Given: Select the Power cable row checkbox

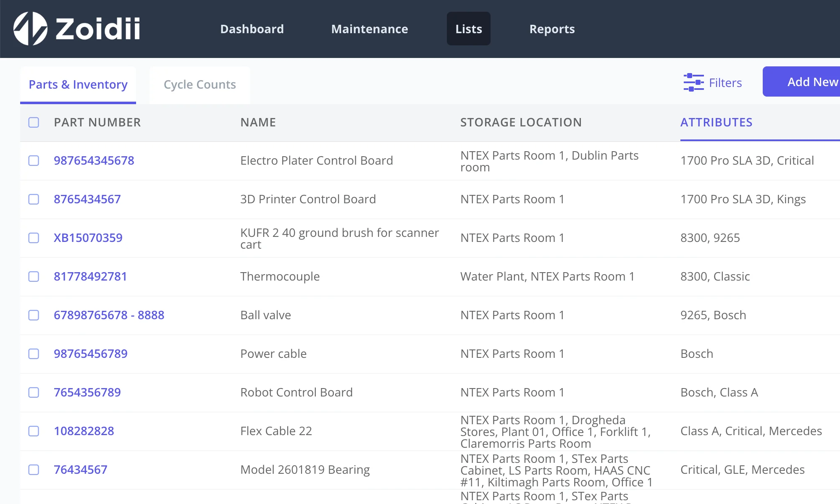Looking at the screenshot, I should (x=34, y=354).
